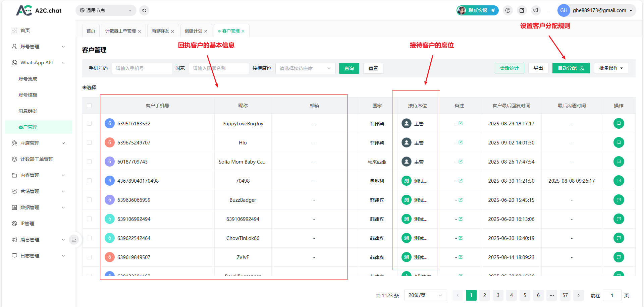Open the notes icon in top bar
Image resolution: width=644 pixels, height=307 pixels.
tap(522, 10)
